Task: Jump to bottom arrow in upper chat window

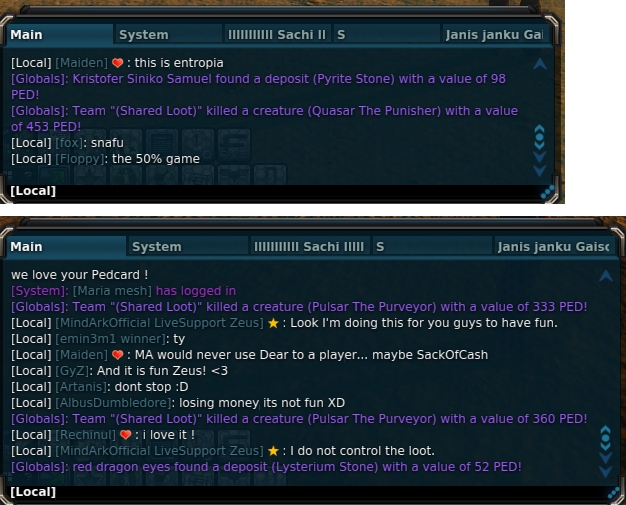Action: [539, 171]
